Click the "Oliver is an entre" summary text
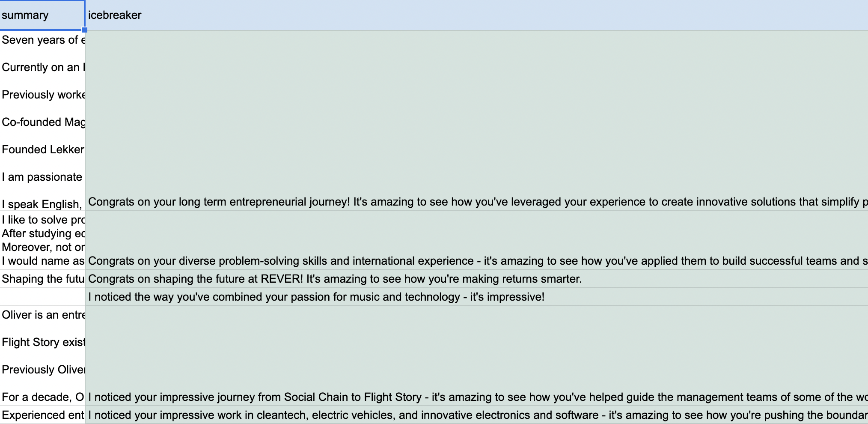Screen dimensions: 868x424 click(x=43, y=315)
